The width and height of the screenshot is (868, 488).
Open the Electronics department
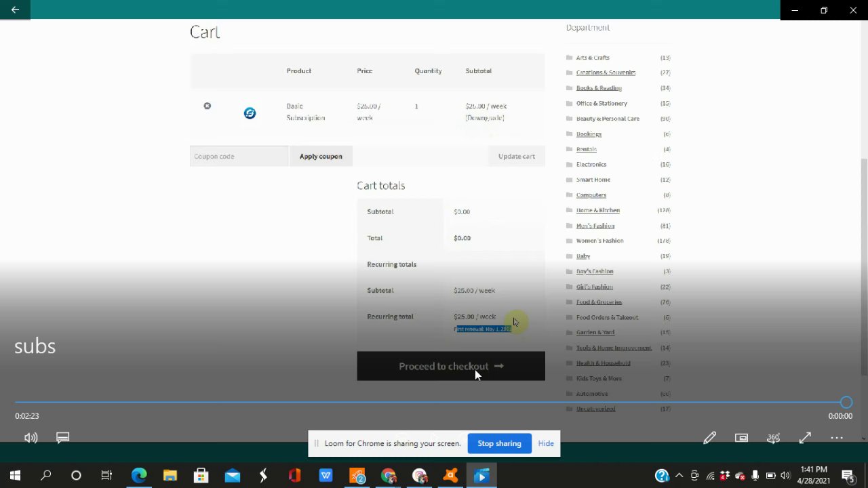point(591,164)
